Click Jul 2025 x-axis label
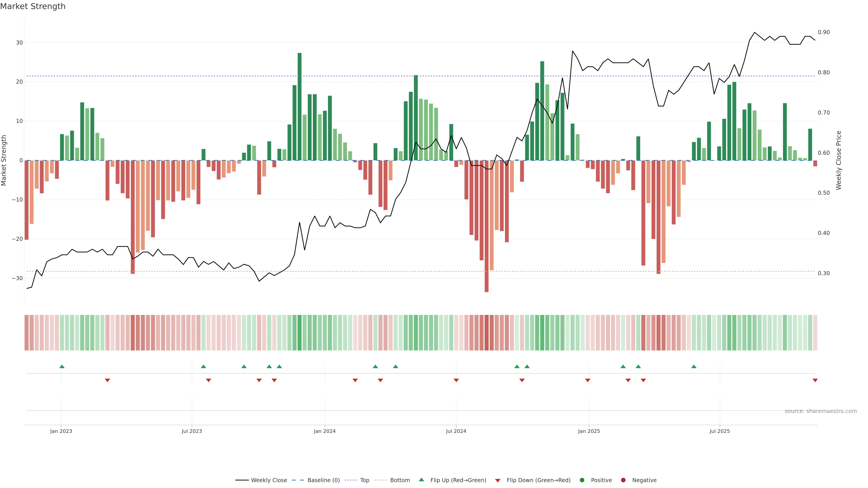Screen dimensions: 868x488 pyautogui.click(x=719, y=431)
